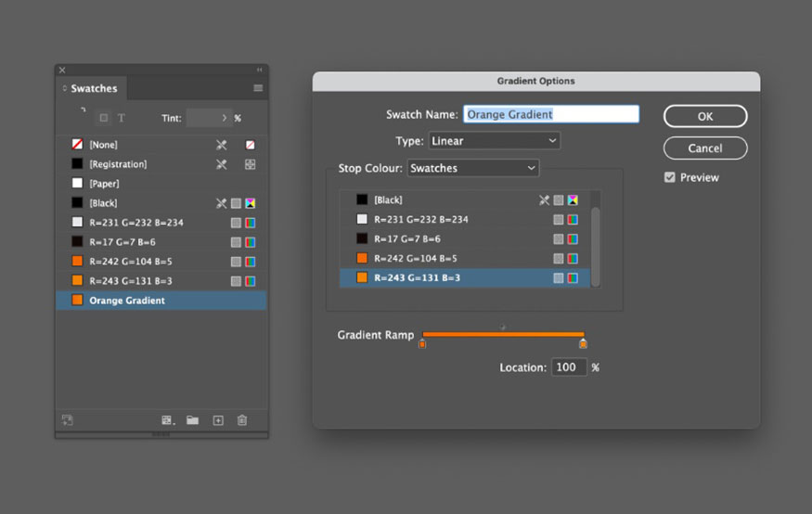The height and width of the screenshot is (514, 812).
Task: Open the Show Swatch Kinds view icon
Action: coord(168,420)
